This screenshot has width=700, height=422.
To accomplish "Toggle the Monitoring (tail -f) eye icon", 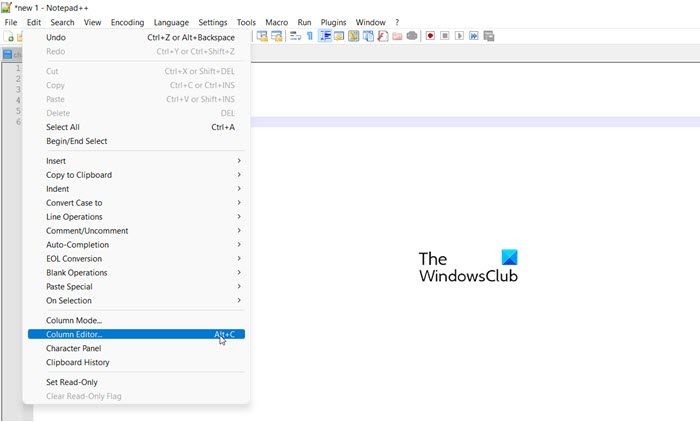I will [412, 36].
